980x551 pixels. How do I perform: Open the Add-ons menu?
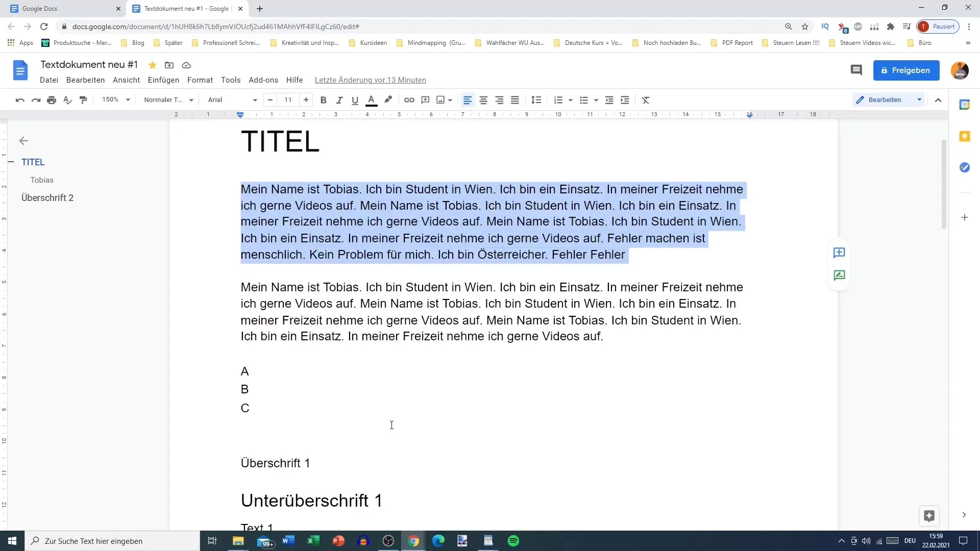tap(263, 80)
